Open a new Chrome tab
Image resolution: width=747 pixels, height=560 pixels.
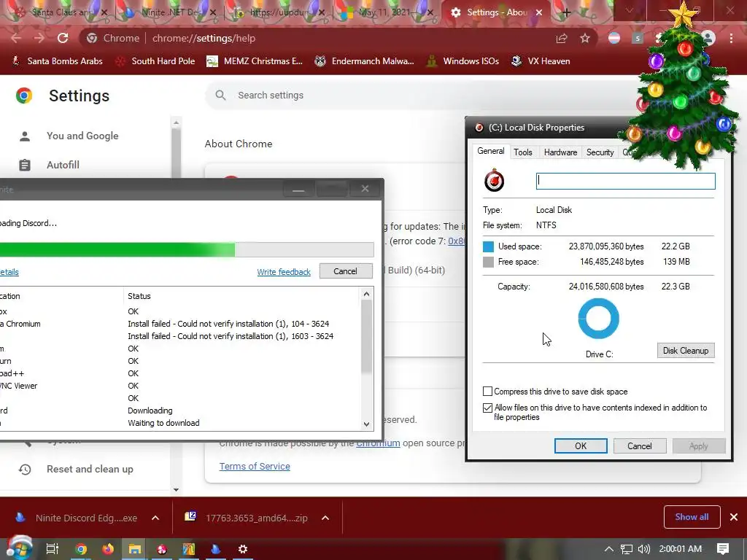click(566, 13)
